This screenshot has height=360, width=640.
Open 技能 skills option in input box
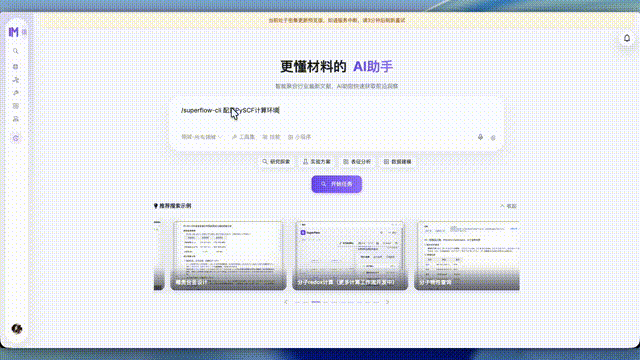point(271,137)
